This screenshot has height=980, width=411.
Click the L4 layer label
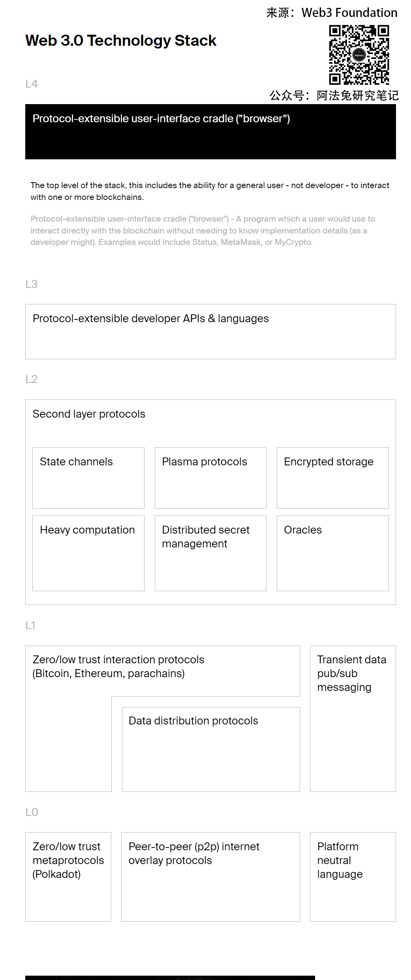32,84
